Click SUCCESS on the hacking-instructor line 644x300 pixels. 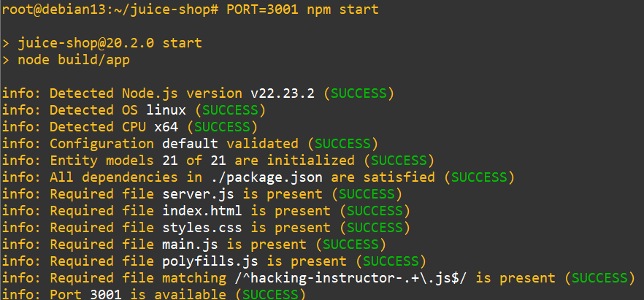point(600,278)
